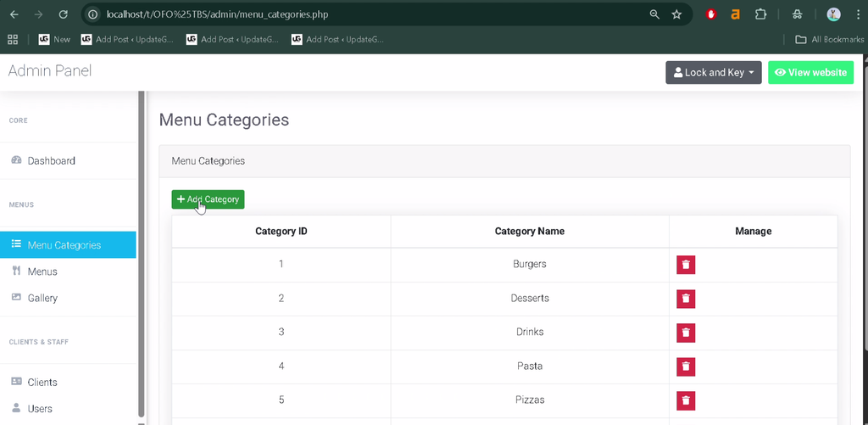The image size is (868, 425).
Task: Click the orange 'a' extension icon
Action: point(735,14)
